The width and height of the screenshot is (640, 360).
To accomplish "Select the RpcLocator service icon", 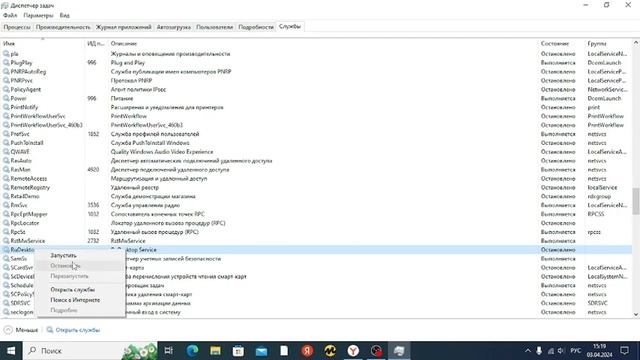I will (x=6, y=223).
